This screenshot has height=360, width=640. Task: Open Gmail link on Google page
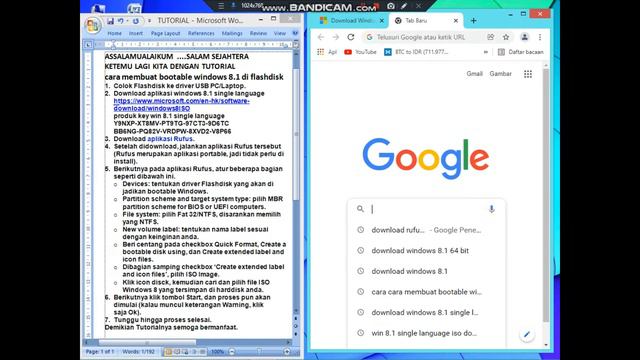pos(474,74)
